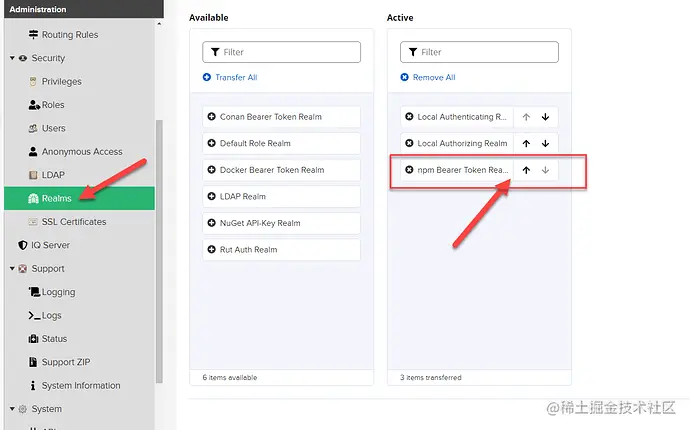Click Routing Rules signpost icon
The height and width of the screenshot is (430, 690).
click(x=33, y=34)
